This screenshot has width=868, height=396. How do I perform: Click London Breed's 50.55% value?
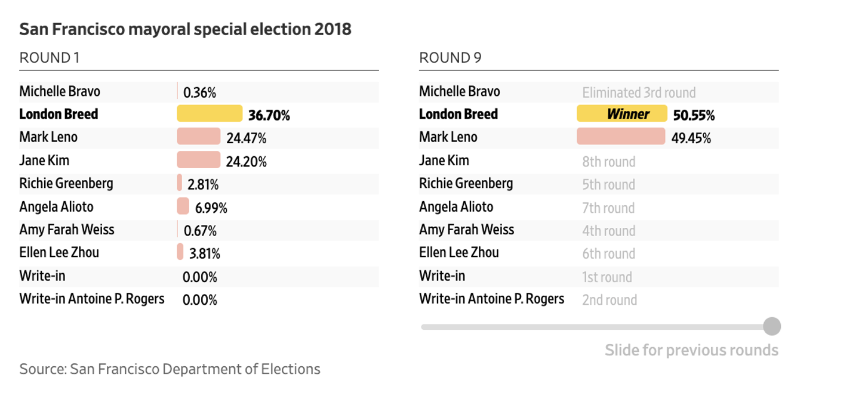tap(694, 115)
